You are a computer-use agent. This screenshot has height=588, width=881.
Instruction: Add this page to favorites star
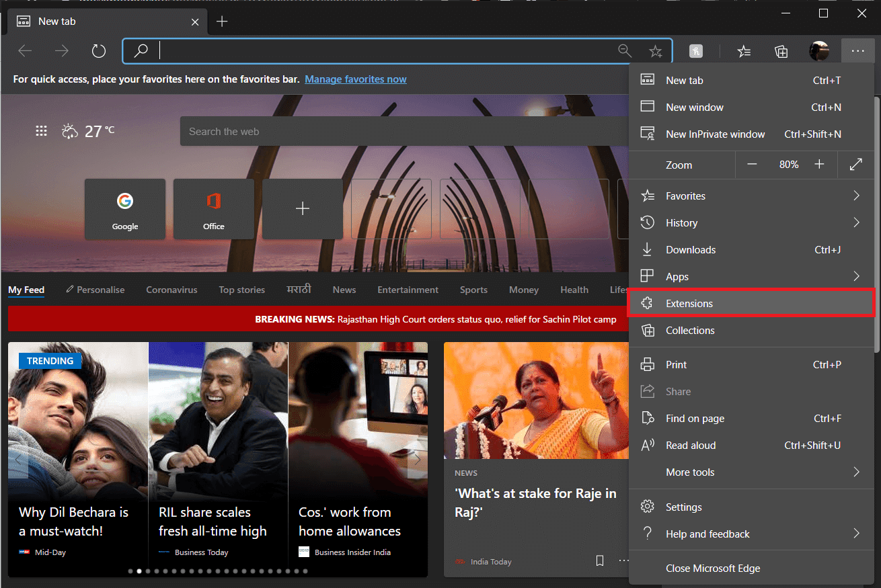(x=655, y=51)
